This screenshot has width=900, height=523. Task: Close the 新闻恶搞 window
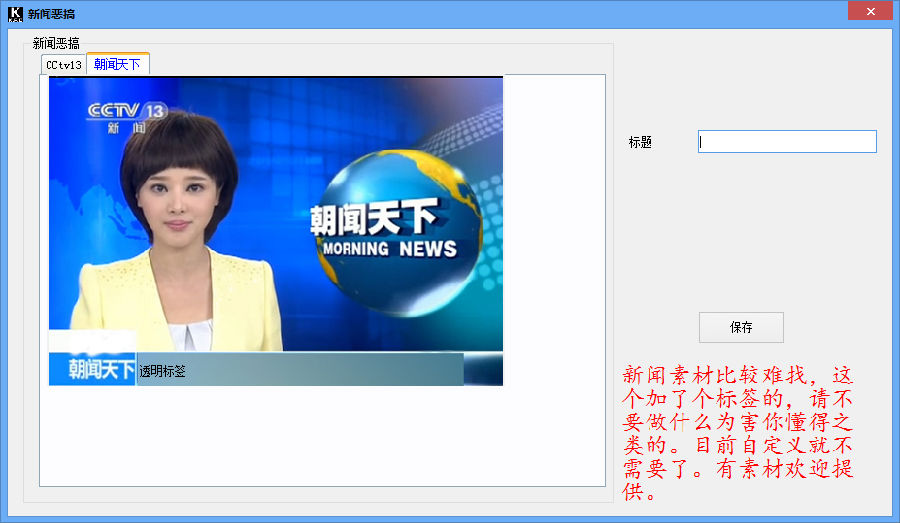click(870, 11)
